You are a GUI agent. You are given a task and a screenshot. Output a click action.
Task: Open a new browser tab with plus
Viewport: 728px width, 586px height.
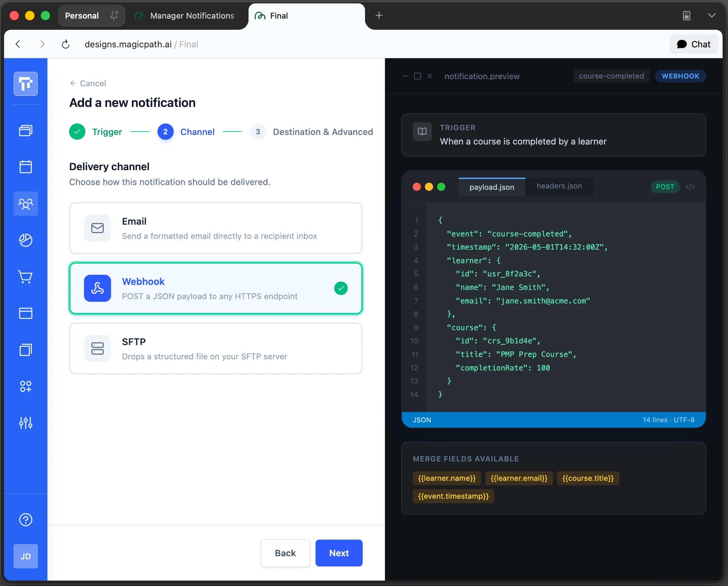379,16
